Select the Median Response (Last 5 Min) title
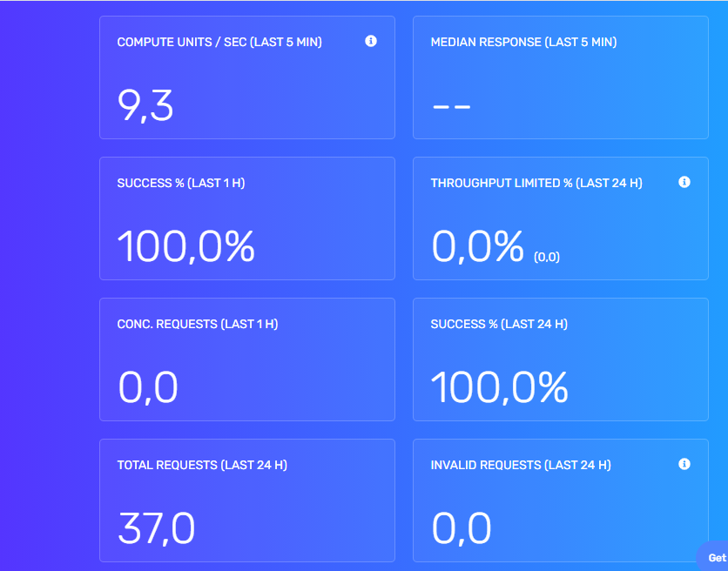The width and height of the screenshot is (728, 571). coord(523,42)
